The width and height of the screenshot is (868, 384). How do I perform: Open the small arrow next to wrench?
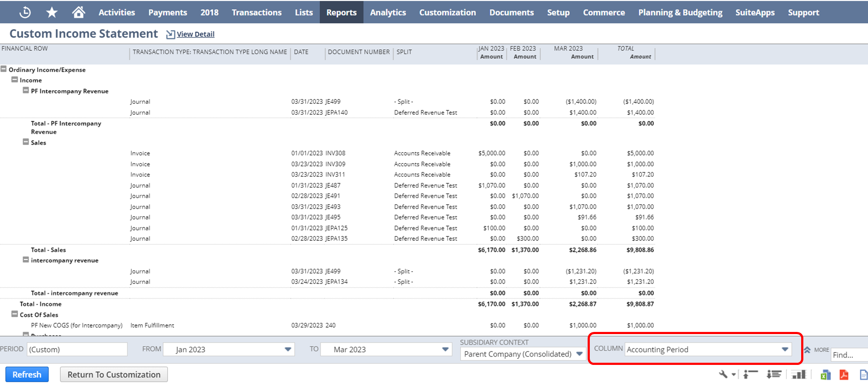point(733,374)
